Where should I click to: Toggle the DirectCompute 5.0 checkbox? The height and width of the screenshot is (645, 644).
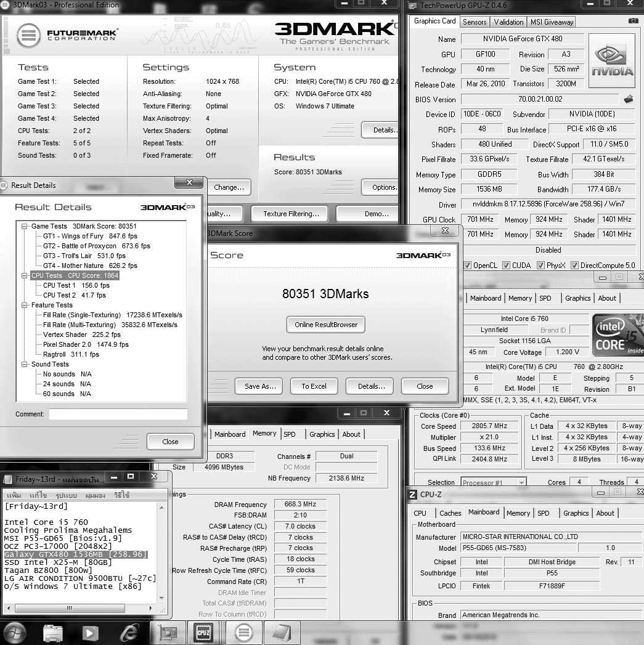574,266
